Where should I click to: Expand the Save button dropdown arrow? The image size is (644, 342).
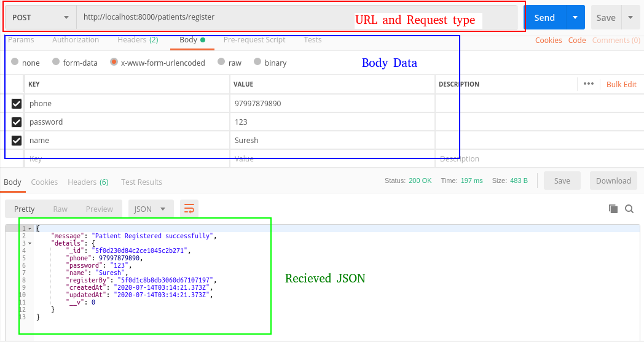[x=630, y=18]
